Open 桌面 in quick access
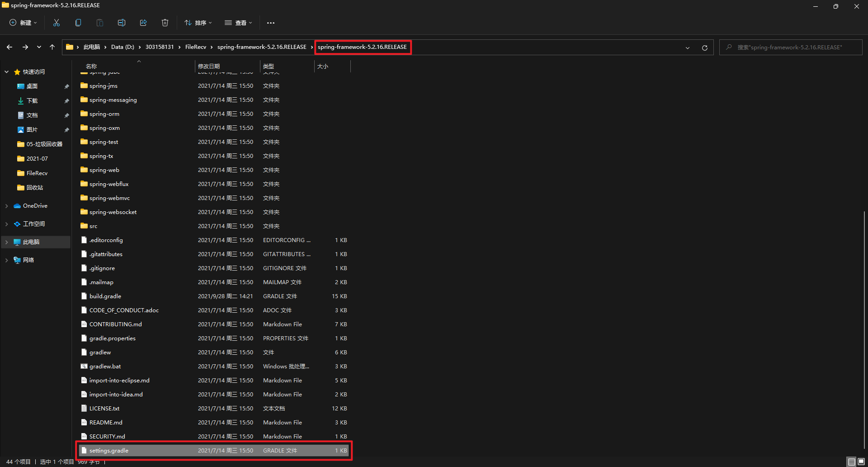This screenshot has height=467, width=868. coord(32,86)
